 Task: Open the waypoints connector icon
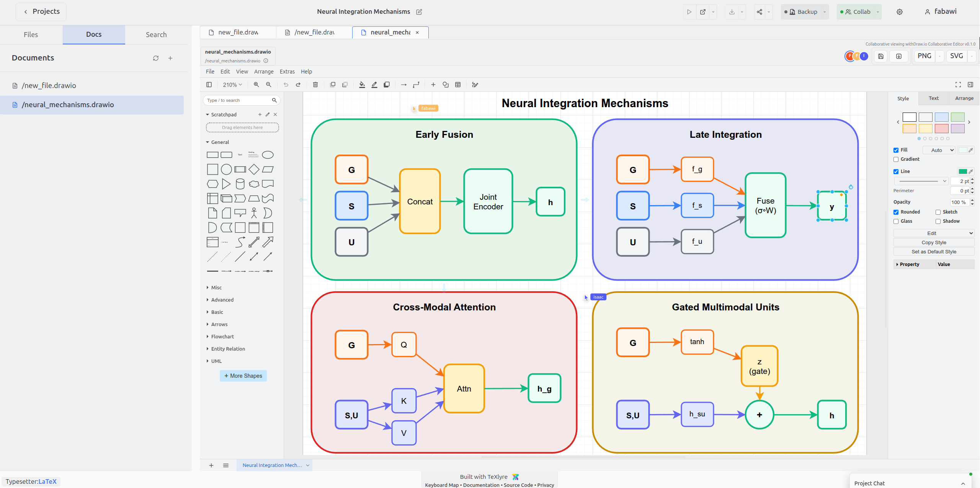pos(416,85)
